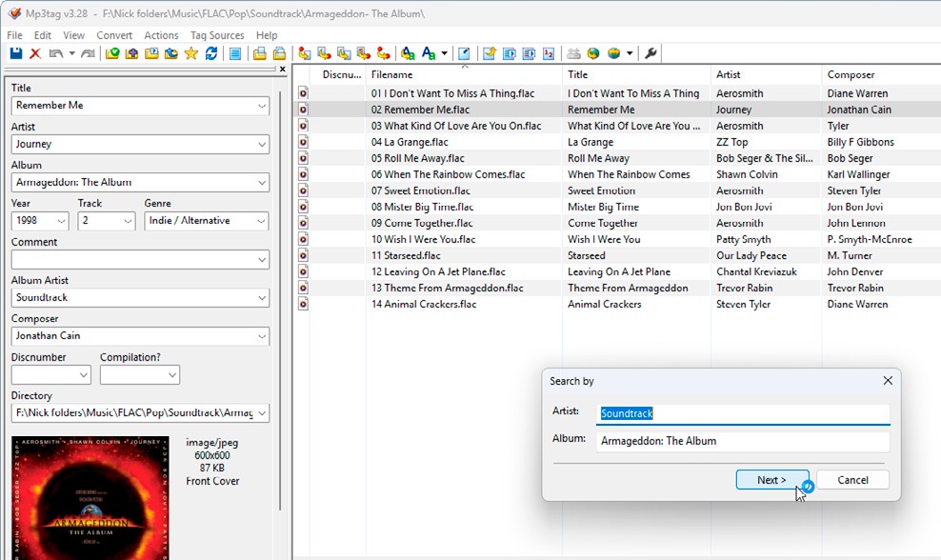Viewport: 941px width, 560px height.
Task: Open the Convert menu
Action: (x=114, y=35)
